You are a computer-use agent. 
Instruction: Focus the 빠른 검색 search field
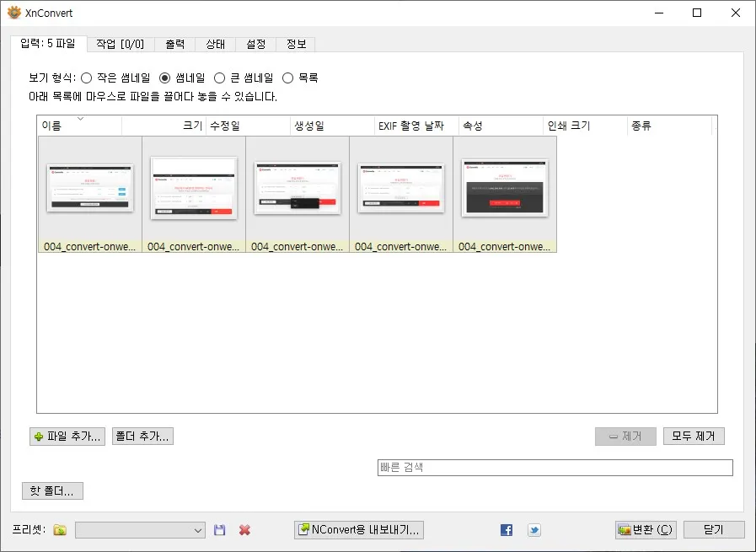click(x=555, y=467)
